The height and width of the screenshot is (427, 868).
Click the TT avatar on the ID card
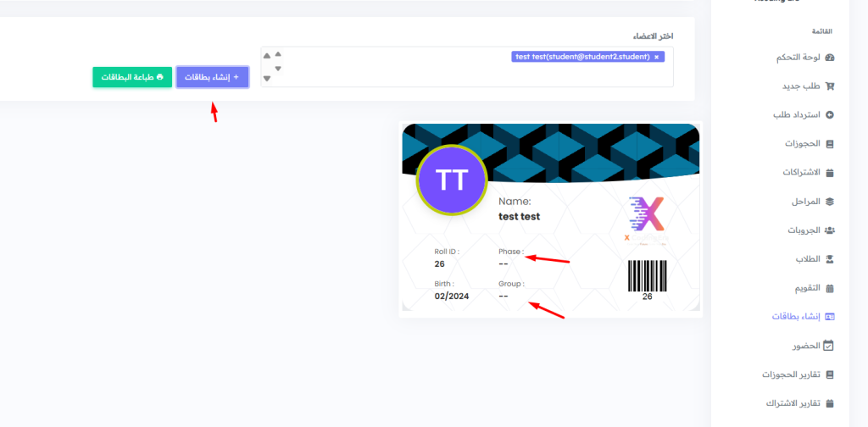pos(452,180)
